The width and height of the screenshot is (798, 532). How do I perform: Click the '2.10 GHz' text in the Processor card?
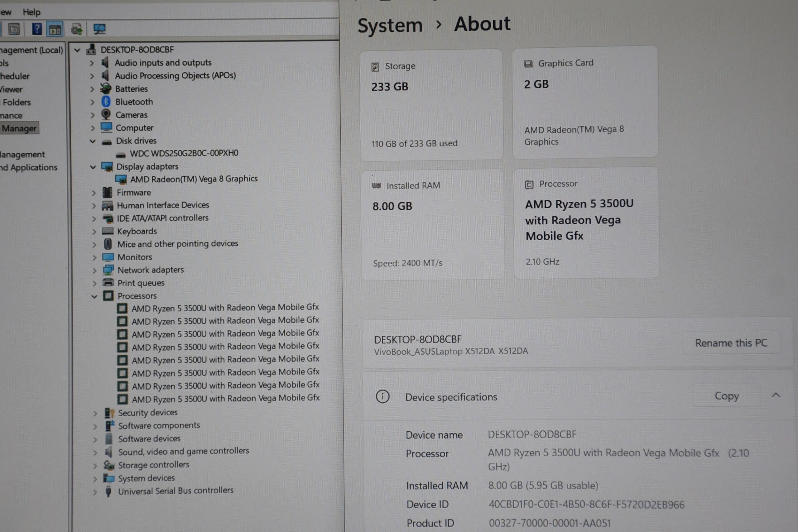pos(542,262)
